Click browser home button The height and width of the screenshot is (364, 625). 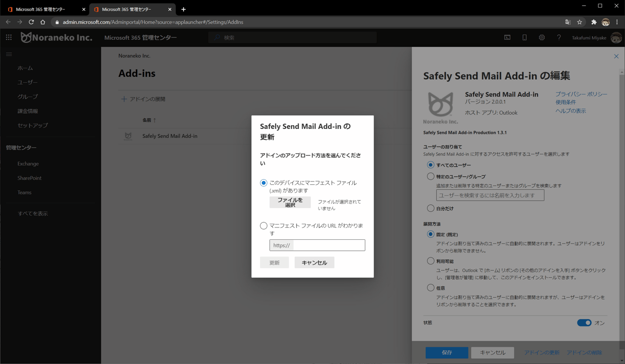(43, 22)
